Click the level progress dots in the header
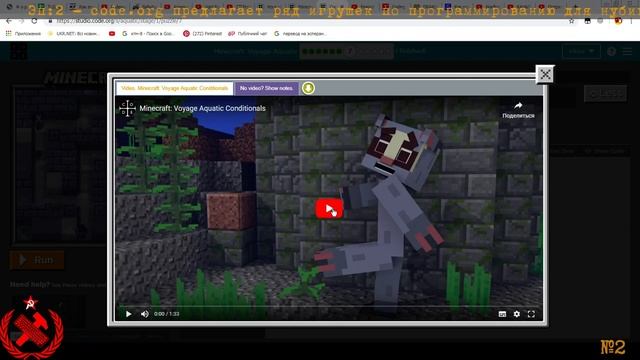The height and width of the screenshot is (360, 640). (346, 51)
